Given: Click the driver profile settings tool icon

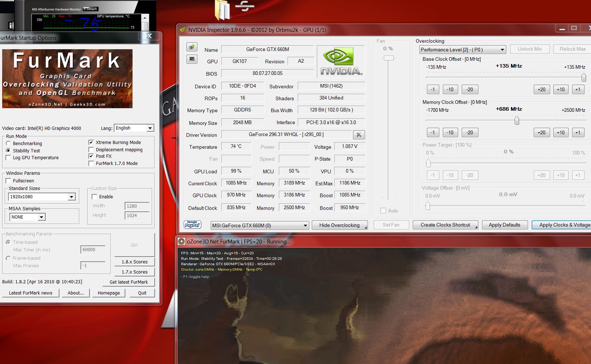Looking at the screenshot, I should click(x=359, y=135).
